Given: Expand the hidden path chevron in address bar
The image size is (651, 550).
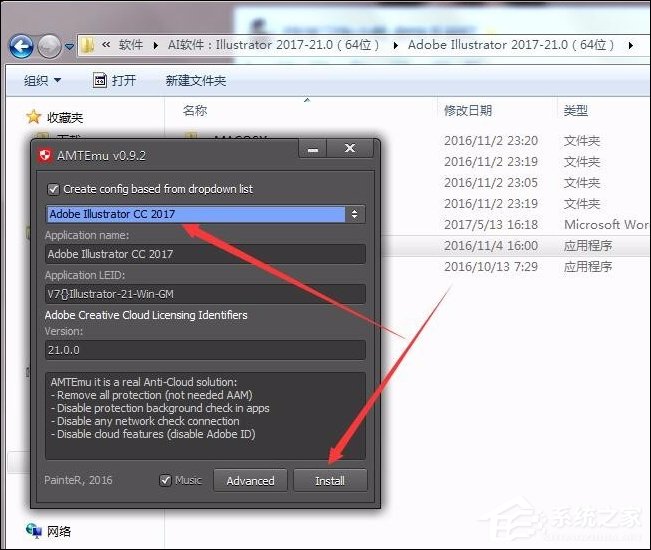Looking at the screenshot, I should [106, 44].
